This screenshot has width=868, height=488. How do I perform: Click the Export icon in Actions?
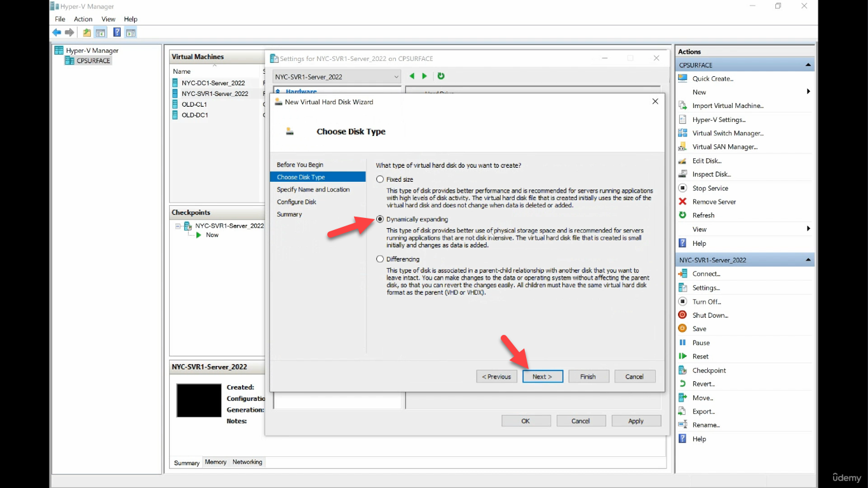(x=682, y=411)
